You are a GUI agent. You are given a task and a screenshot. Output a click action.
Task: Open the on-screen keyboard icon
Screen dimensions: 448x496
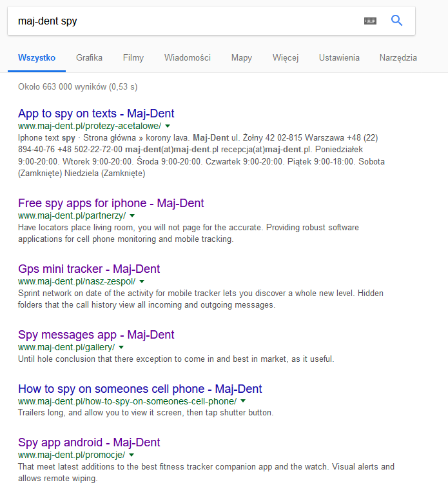point(370,21)
